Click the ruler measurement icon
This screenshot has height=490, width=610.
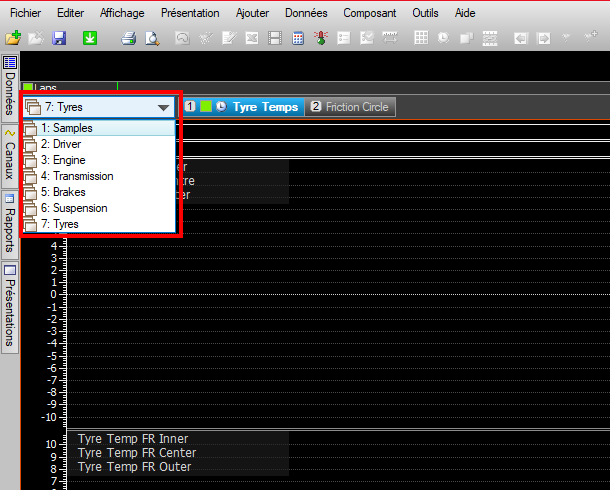point(390,38)
